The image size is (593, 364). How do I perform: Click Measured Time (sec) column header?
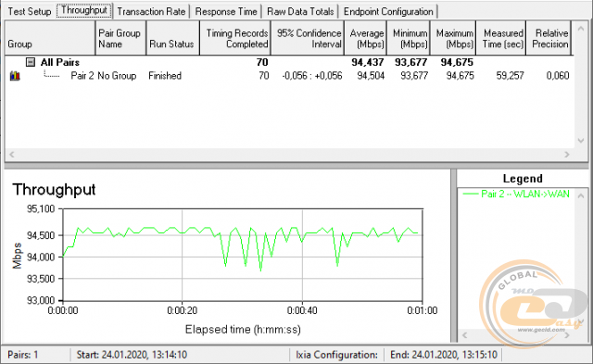[500, 38]
